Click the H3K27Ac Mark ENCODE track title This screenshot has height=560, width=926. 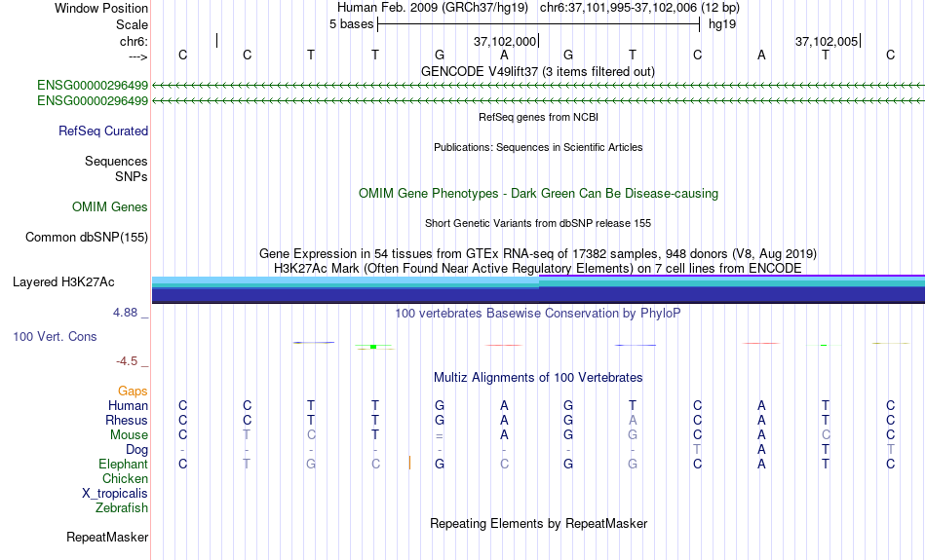(x=538, y=269)
